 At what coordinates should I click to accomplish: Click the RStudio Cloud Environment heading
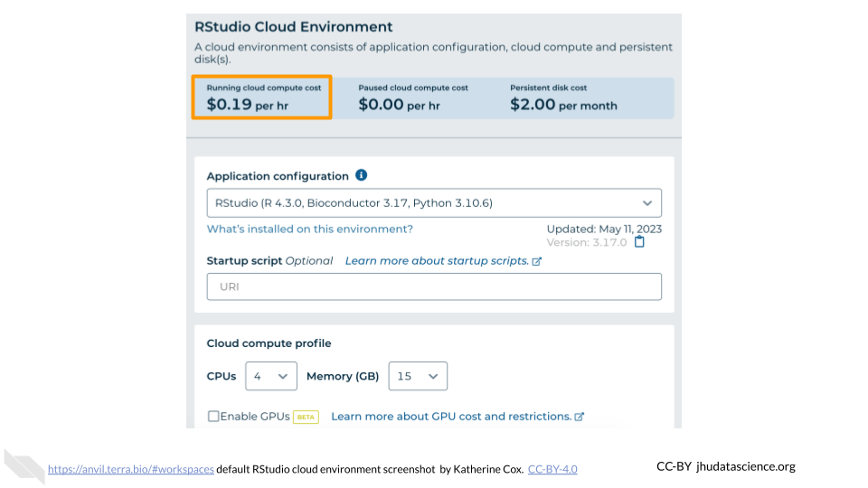pyautogui.click(x=293, y=26)
